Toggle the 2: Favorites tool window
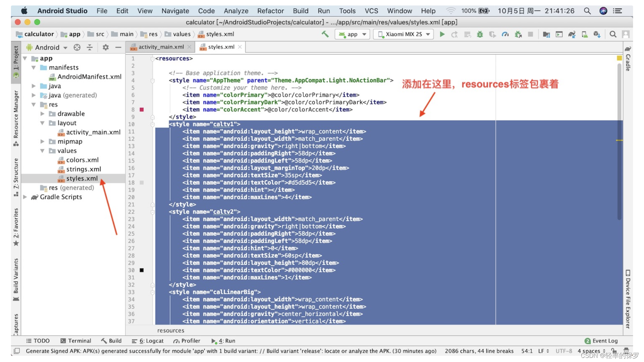This screenshot has height=362, width=644. click(x=16, y=227)
